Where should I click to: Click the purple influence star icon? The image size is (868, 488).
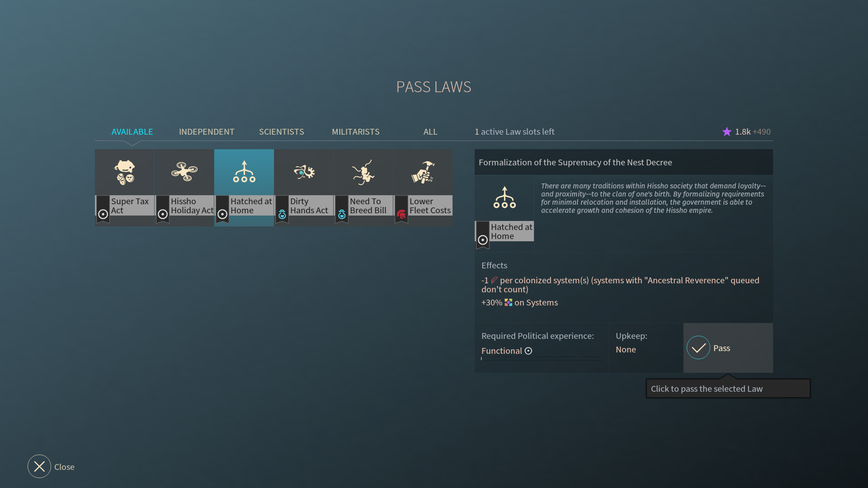(726, 131)
